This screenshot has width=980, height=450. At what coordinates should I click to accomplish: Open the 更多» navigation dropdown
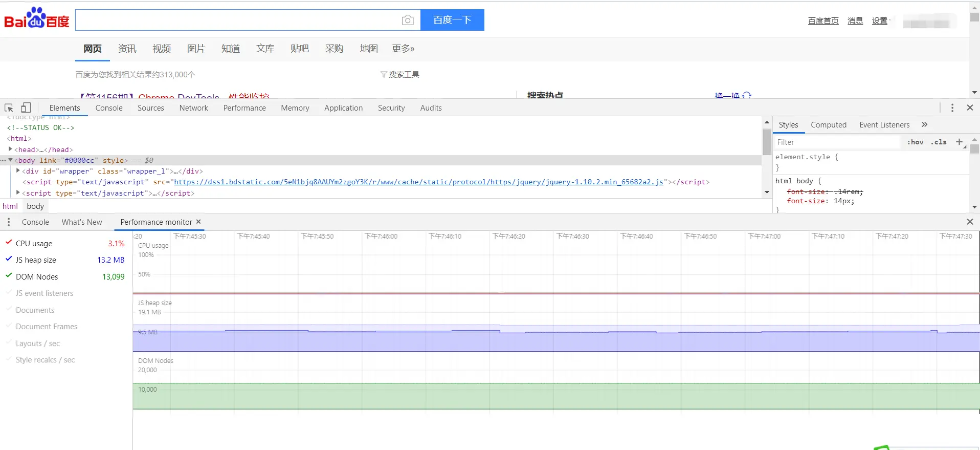point(403,49)
